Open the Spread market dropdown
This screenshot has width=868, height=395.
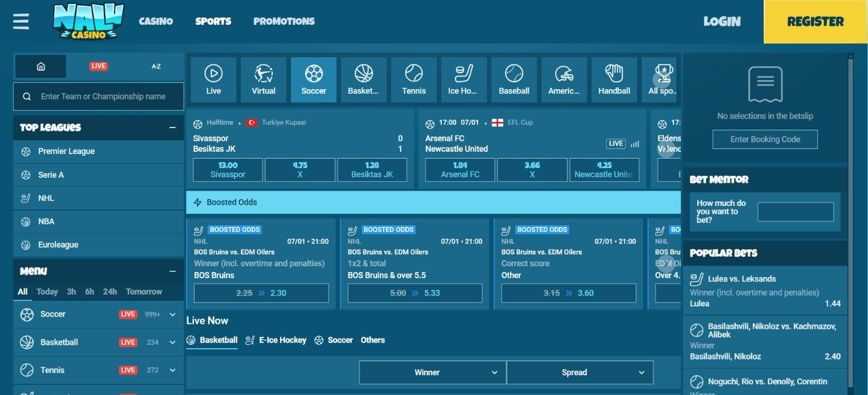tap(580, 372)
